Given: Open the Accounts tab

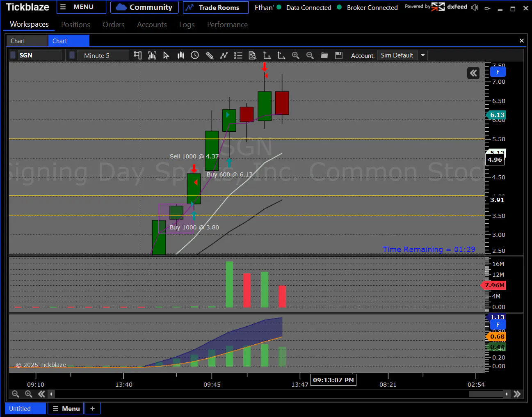Looking at the screenshot, I should 152,25.
